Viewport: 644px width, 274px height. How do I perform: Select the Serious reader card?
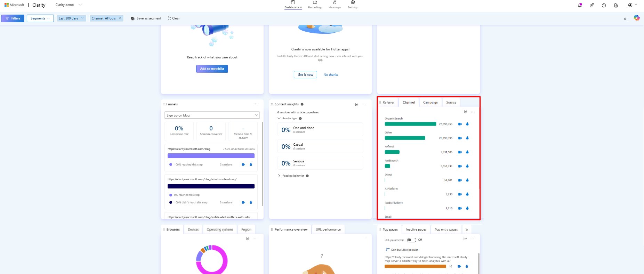click(320, 163)
